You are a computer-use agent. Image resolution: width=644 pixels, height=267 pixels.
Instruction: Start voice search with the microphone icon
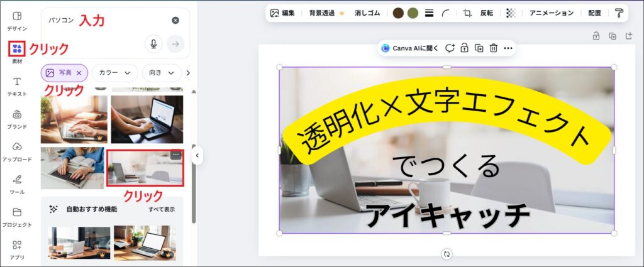[153, 44]
